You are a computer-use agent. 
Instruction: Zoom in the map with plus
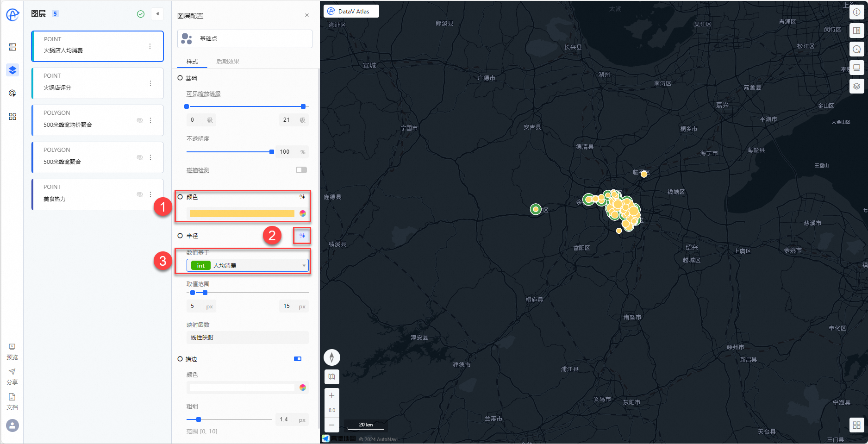pyautogui.click(x=331, y=395)
